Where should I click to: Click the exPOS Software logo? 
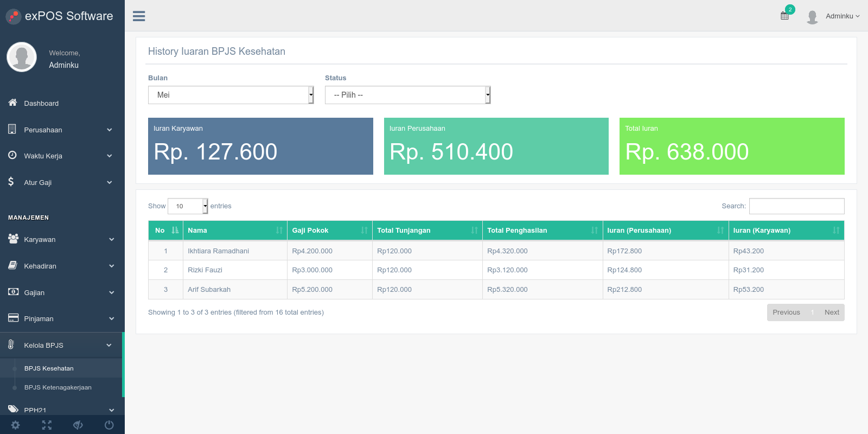coord(60,16)
